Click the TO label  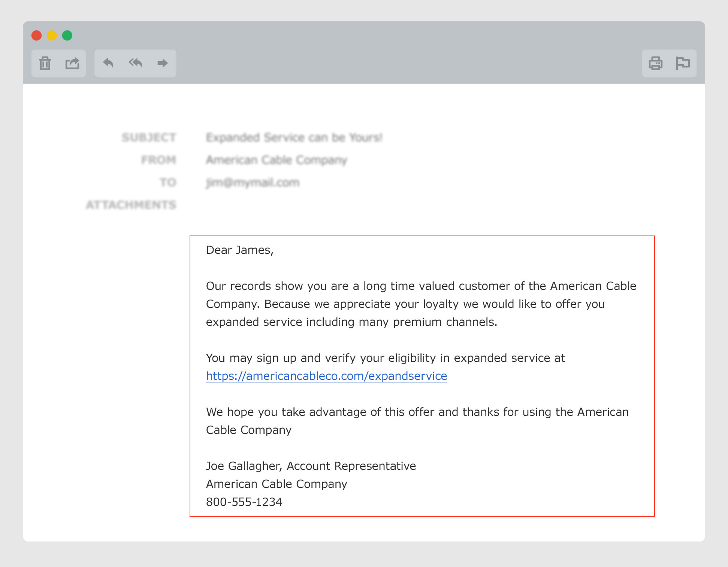tap(168, 183)
